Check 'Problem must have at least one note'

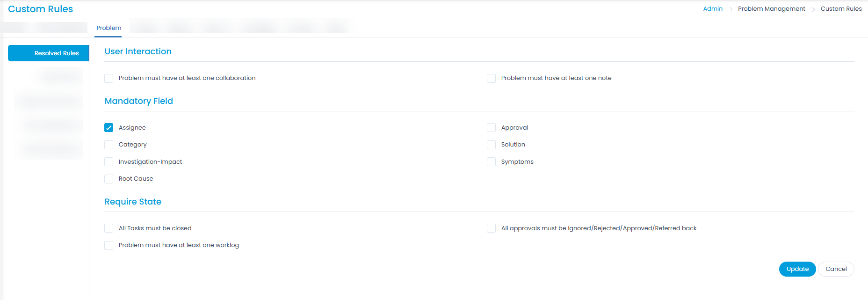click(491, 78)
